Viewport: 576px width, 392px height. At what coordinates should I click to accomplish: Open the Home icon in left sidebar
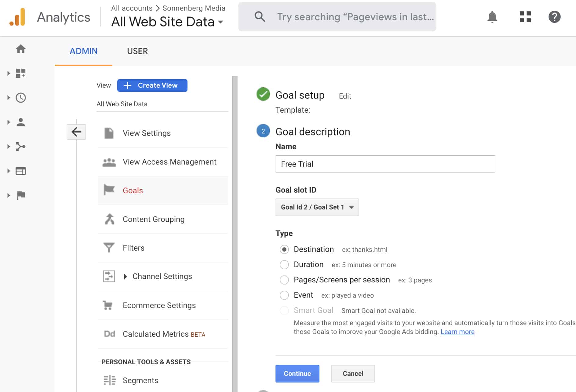click(x=20, y=49)
